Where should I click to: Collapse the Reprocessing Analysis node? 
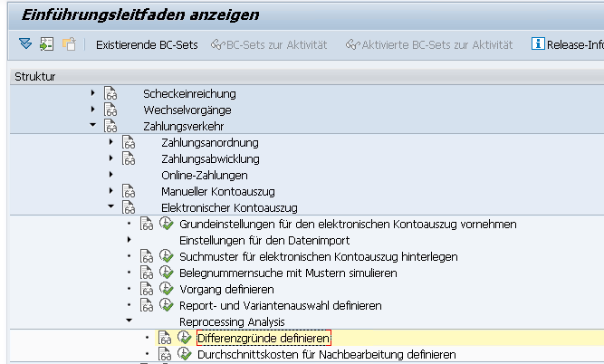129,321
